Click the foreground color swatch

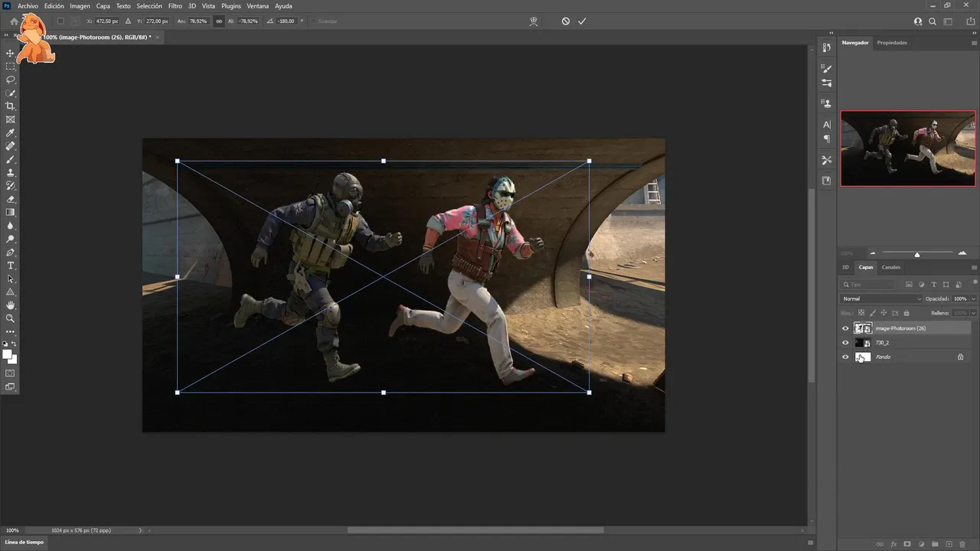click(8, 354)
